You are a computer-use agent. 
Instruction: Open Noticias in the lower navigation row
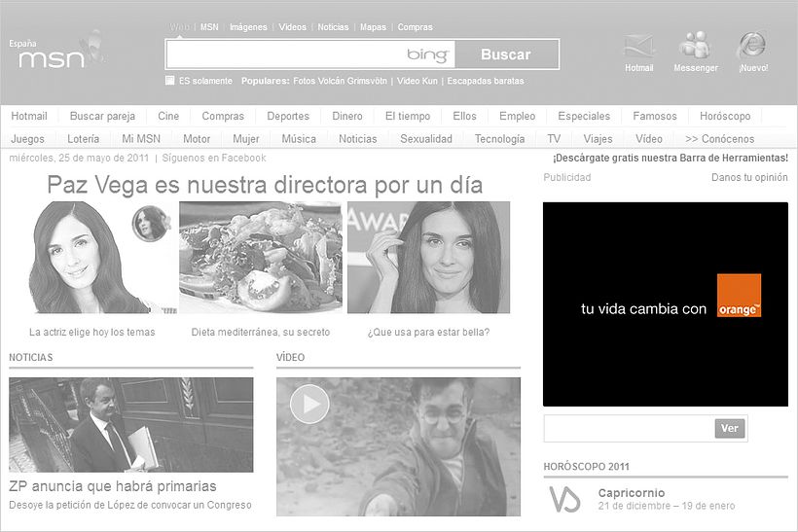tap(358, 139)
